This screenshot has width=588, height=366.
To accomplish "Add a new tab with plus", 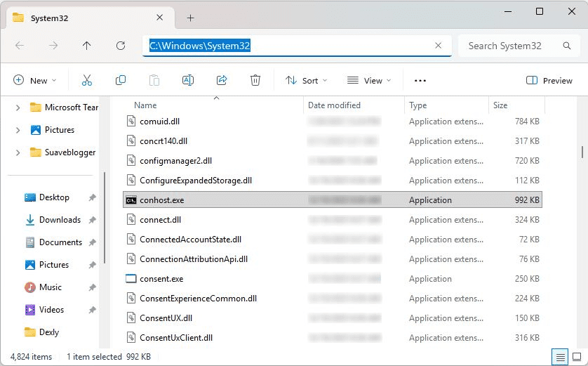I will (x=190, y=18).
